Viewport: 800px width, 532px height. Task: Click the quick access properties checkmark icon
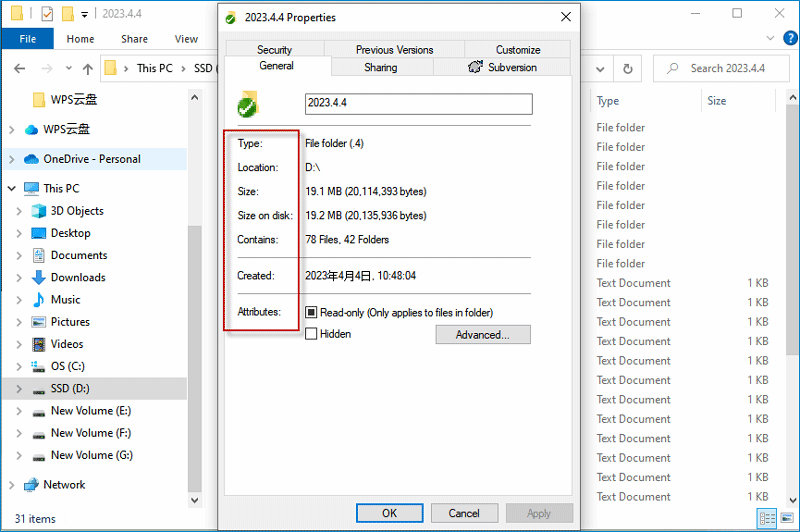tap(47, 14)
